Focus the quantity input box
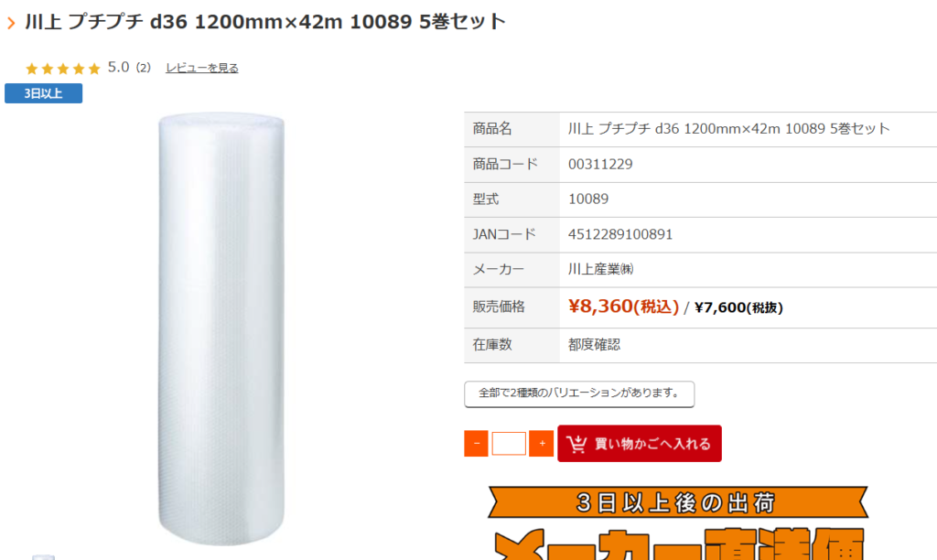The width and height of the screenshot is (937, 560). [x=509, y=444]
